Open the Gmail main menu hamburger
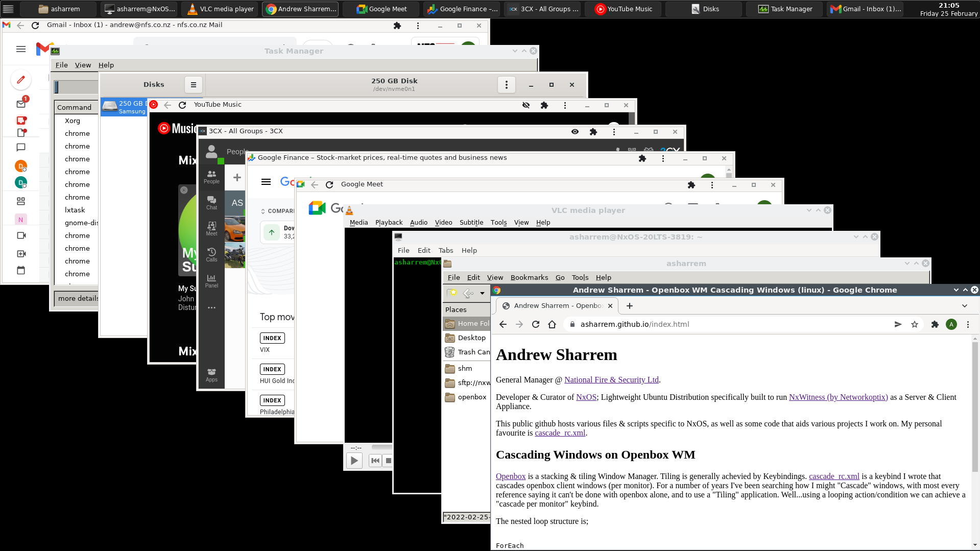980x551 pixels. click(x=21, y=49)
